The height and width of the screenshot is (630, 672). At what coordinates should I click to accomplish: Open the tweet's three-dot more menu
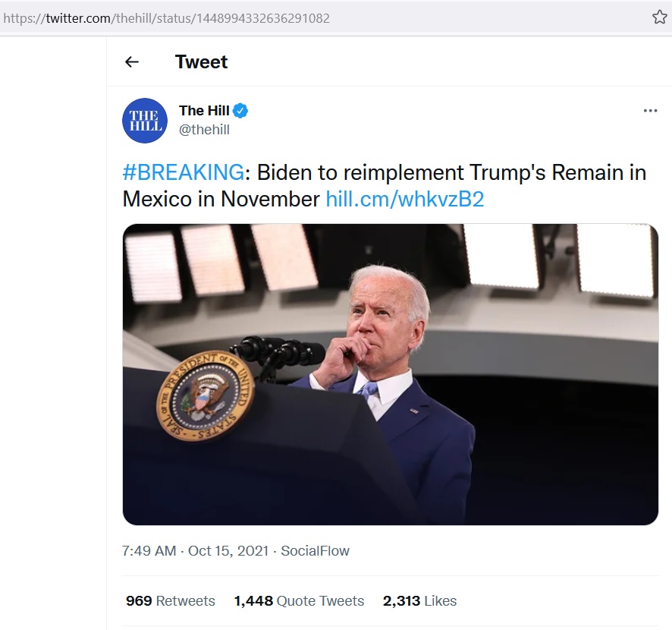coord(650,111)
